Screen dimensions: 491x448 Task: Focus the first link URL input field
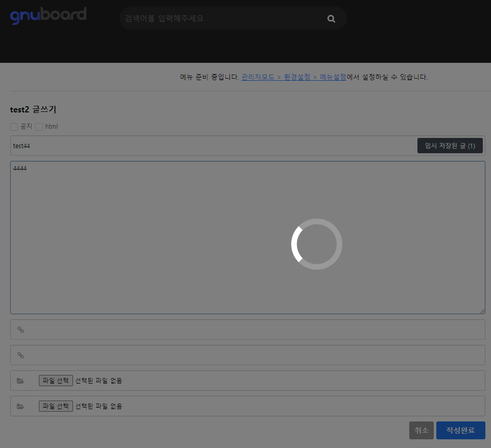click(255, 330)
